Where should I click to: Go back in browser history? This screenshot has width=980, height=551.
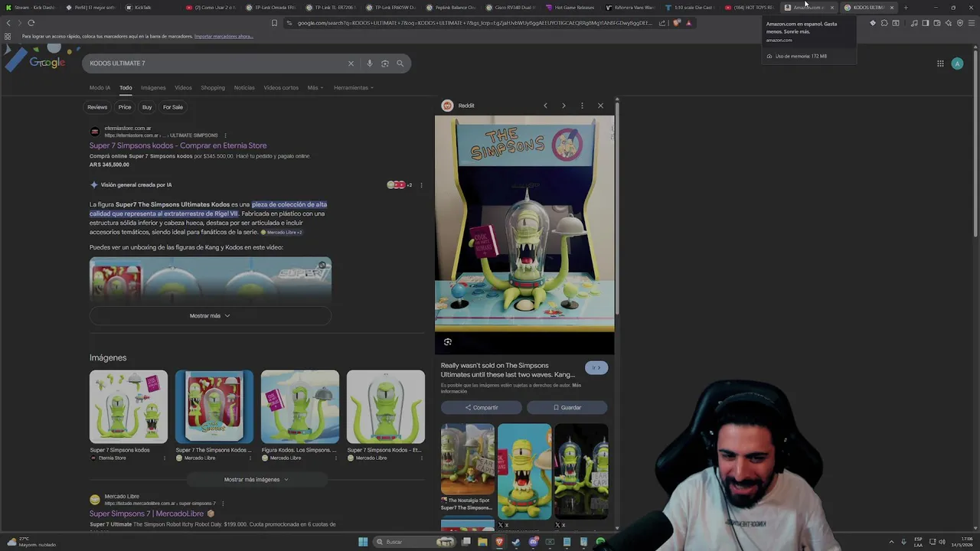click(x=8, y=23)
